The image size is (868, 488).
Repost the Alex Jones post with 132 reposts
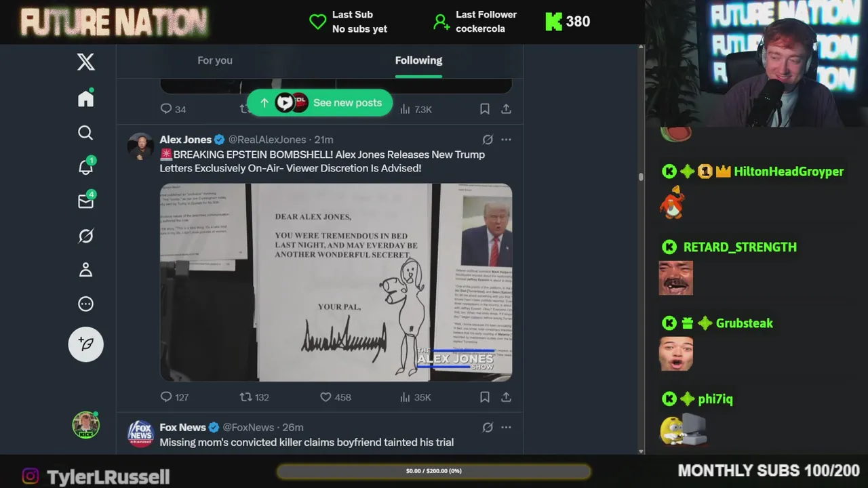click(x=254, y=397)
